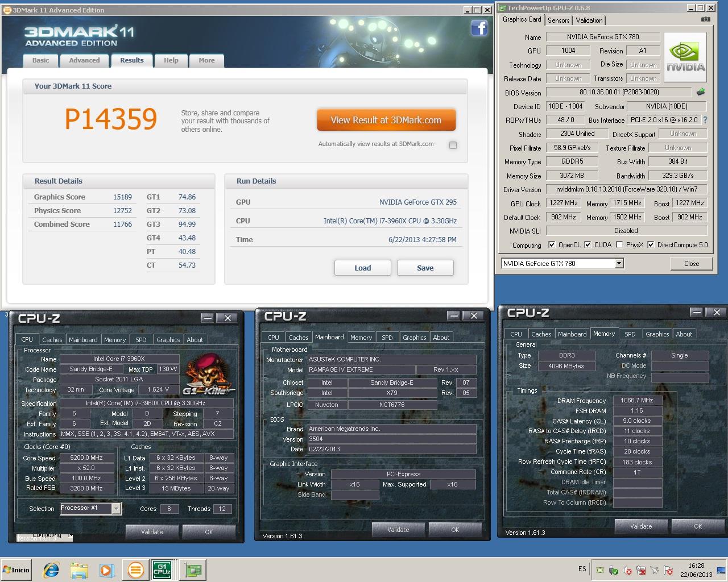Toggle the PhysX checkbox in GPU-Z

pyautogui.click(x=619, y=245)
